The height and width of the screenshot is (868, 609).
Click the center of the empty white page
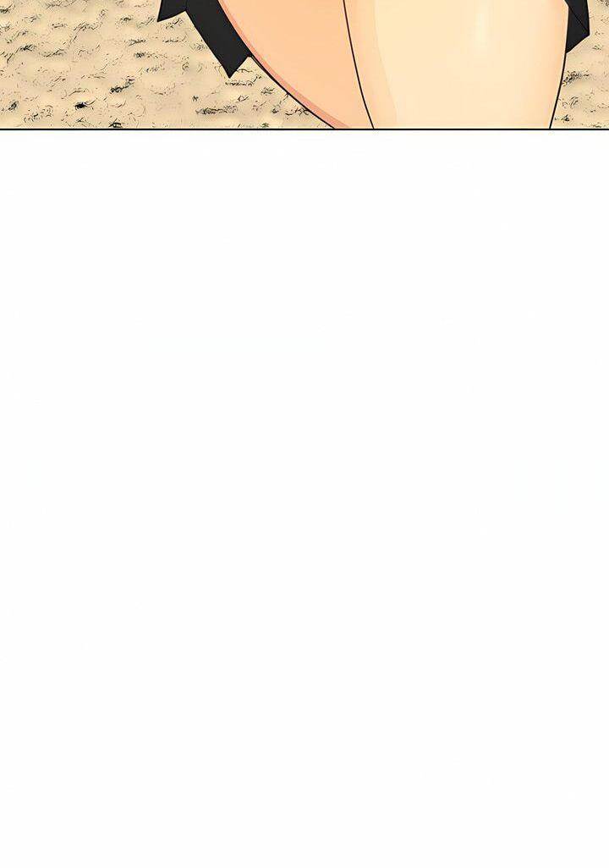(x=304, y=499)
